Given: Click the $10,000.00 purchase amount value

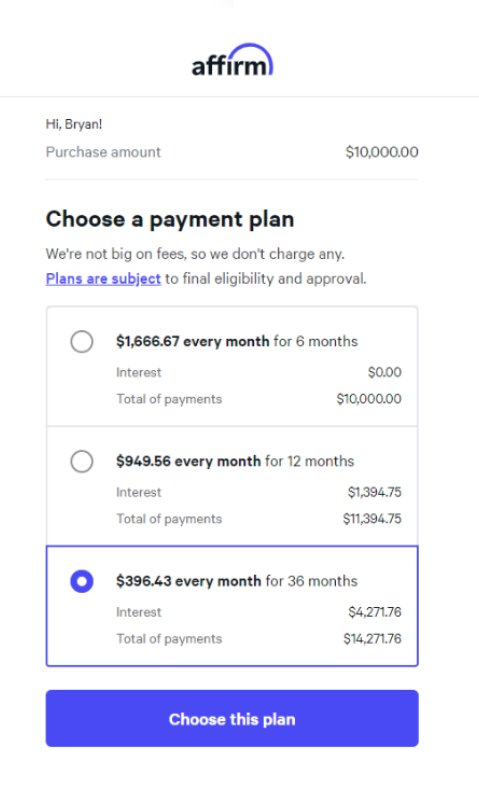Looking at the screenshot, I should coord(382,152).
